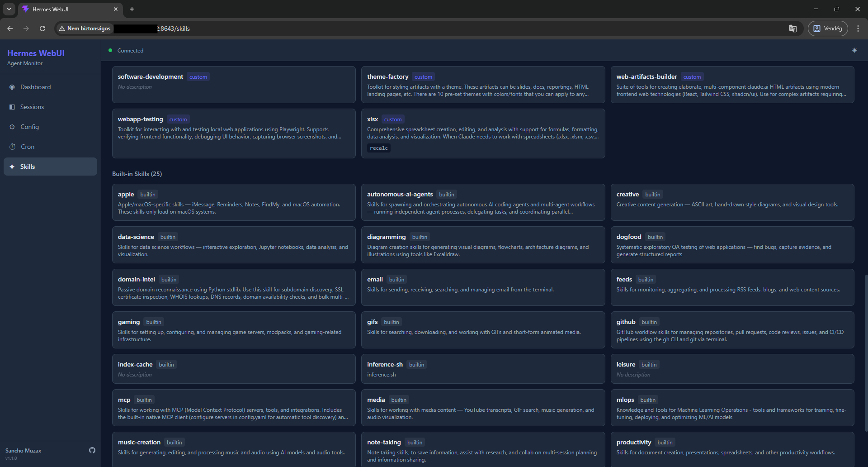Go forward in browser history

pyautogui.click(x=26, y=28)
